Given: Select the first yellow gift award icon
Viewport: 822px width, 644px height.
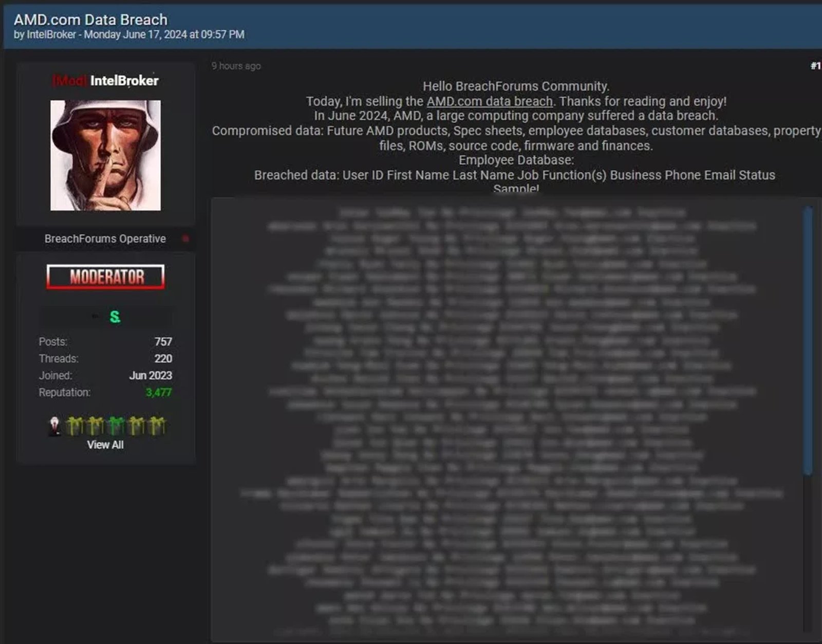Looking at the screenshot, I should point(74,425).
